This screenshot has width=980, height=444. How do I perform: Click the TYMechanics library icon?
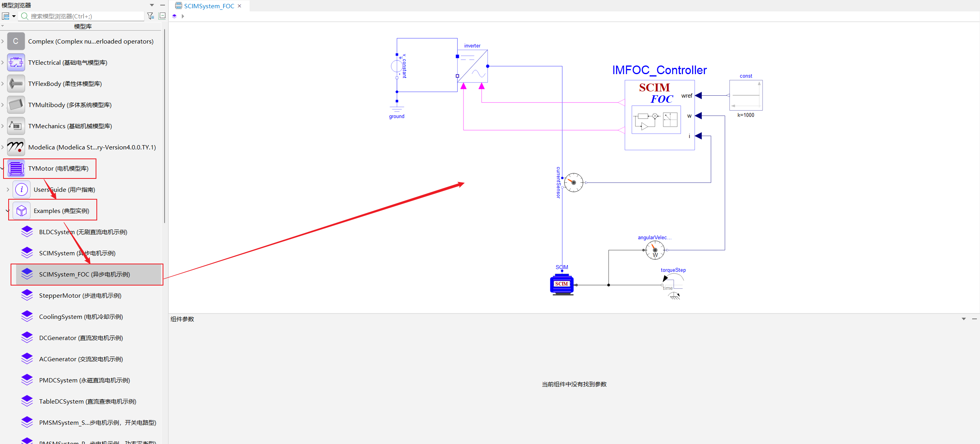pyautogui.click(x=16, y=126)
